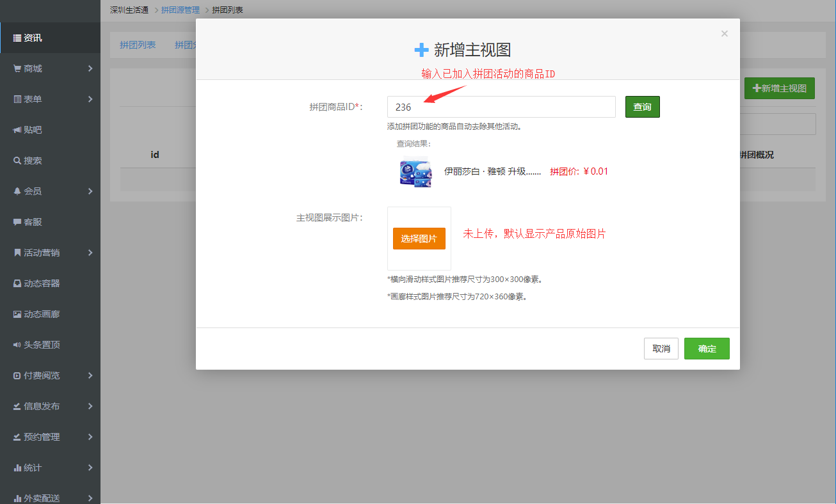Expand the 预约管理 submenu chevron
Screen dimensions: 836x504
[90, 437]
